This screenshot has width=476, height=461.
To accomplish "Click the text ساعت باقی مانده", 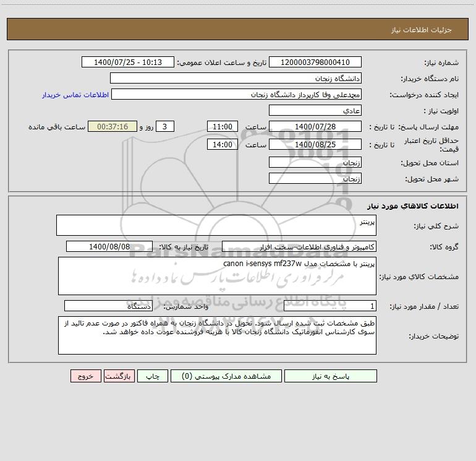I will [x=57, y=127].
